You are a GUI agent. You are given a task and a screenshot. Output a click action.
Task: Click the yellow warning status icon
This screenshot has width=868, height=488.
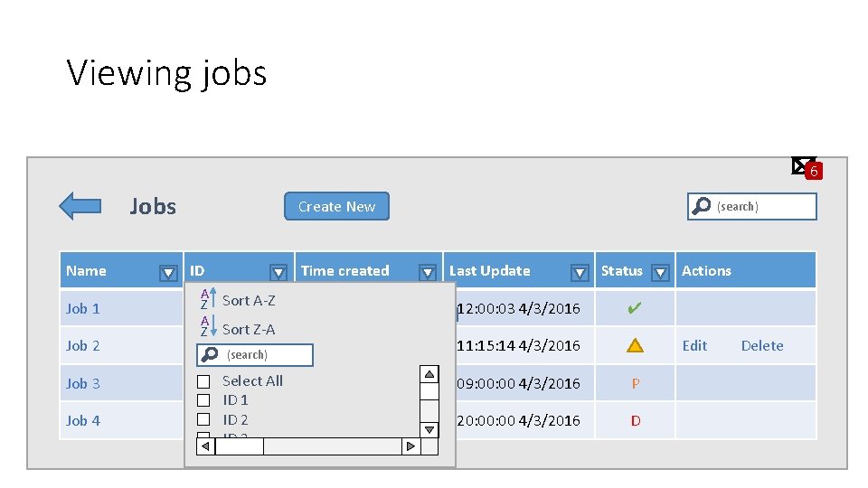(x=636, y=345)
